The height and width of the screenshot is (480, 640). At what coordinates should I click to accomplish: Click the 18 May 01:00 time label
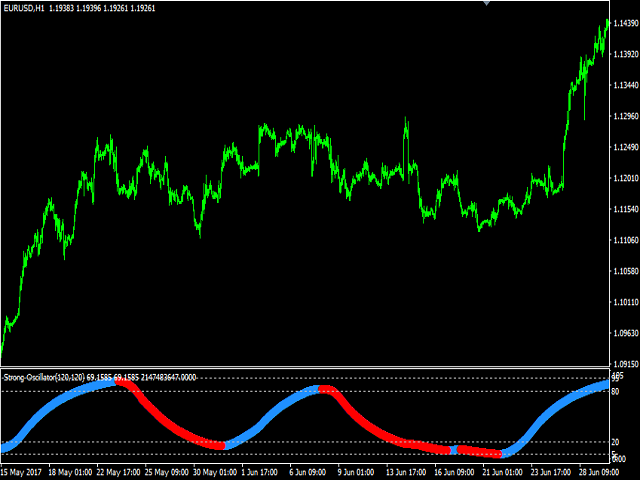tap(70, 473)
